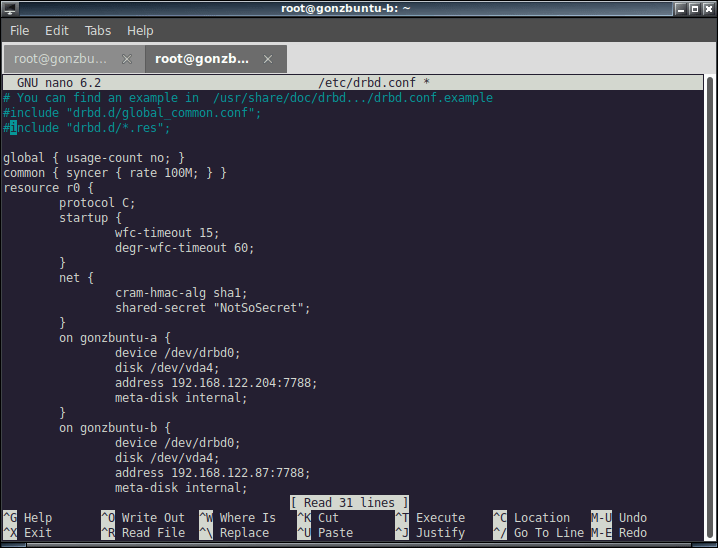This screenshot has width=718, height=548.
Task: Click the ^G Help shortcut
Action: [28, 518]
